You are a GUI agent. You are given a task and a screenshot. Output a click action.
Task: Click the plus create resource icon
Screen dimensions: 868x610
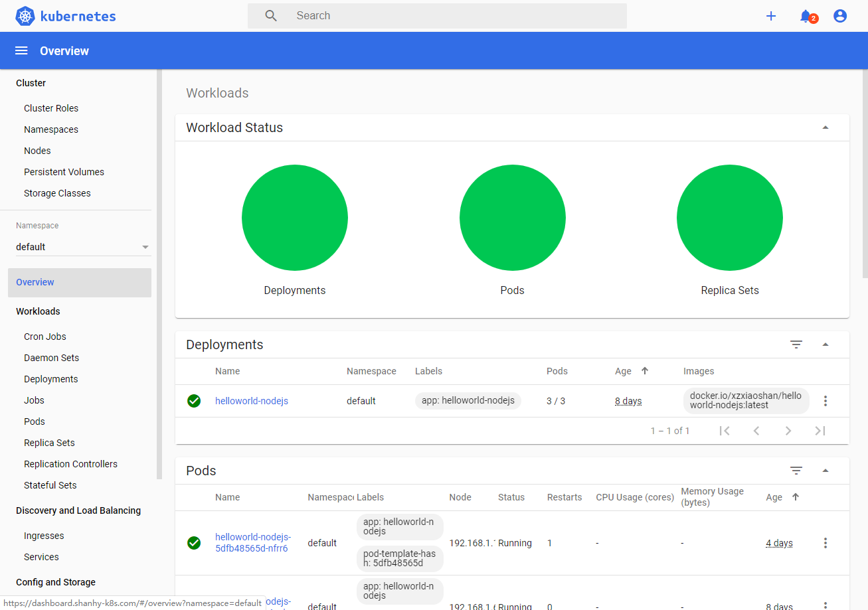tap(771, 16)
